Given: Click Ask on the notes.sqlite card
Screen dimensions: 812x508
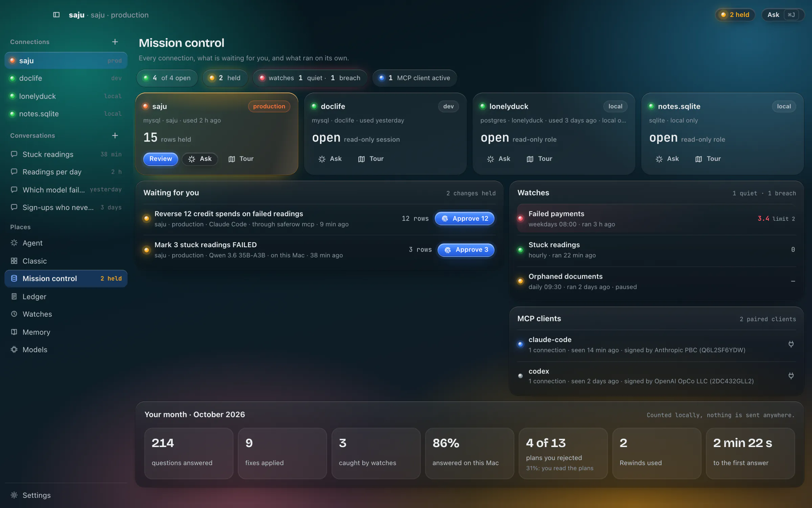Looking at the screenshot, I should [667, 159].
